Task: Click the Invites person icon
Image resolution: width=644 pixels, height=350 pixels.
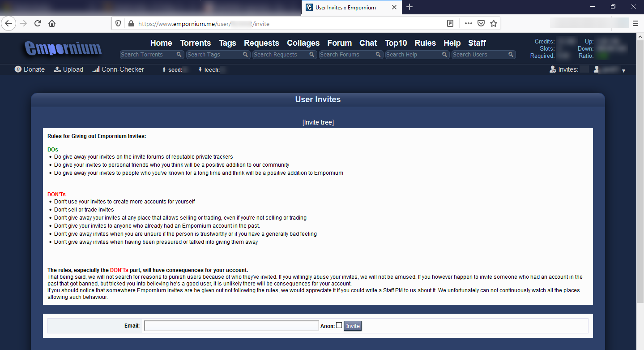Action: [553, 69]
